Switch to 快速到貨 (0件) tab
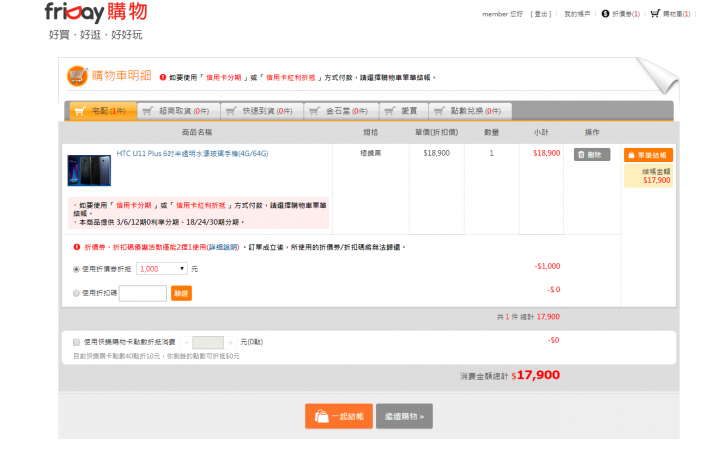Screen dimensions: 720x452 pos(262,111)
